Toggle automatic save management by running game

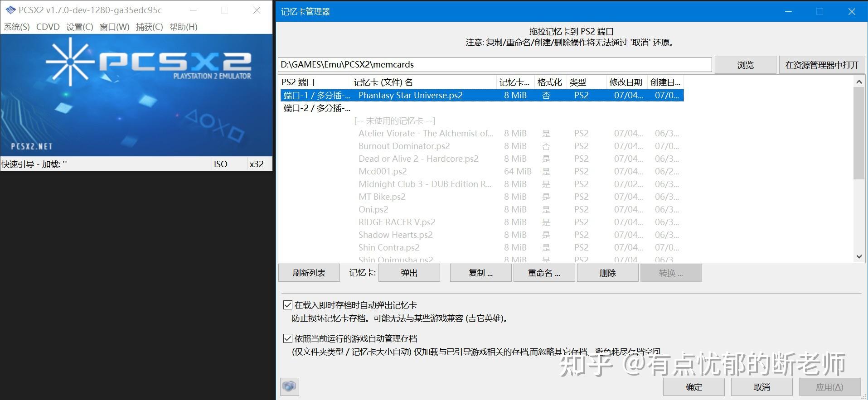pyautogui.click(x=287, y=338)
